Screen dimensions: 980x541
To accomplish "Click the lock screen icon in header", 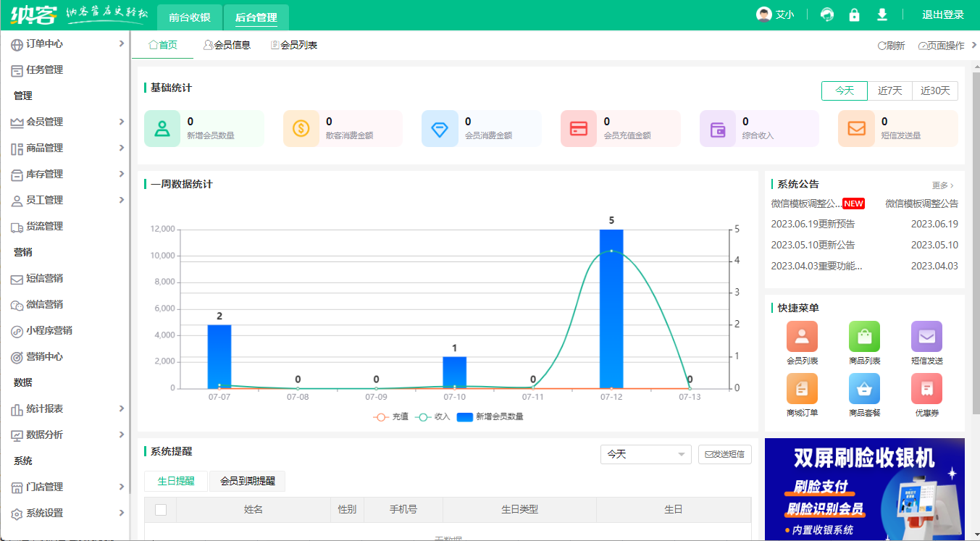I will pyautogui.click(x=855, y=15).
